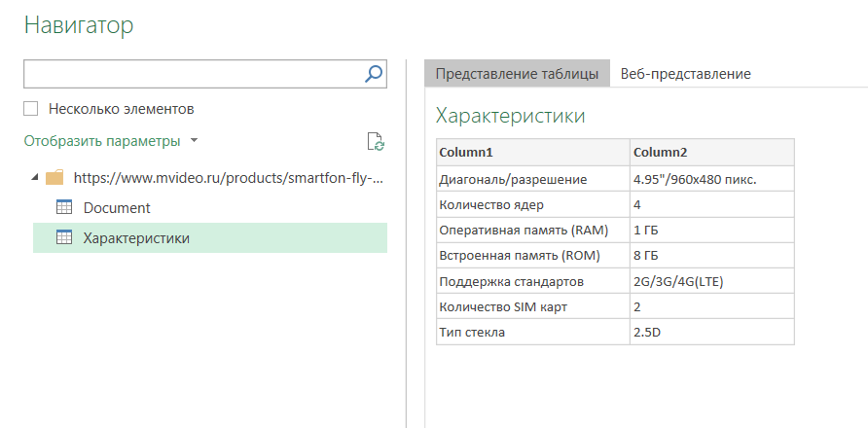868x428 pixels.
Task: Switch to Веб-представление tab
Action: pyautogui.click(x=685, y=74)
